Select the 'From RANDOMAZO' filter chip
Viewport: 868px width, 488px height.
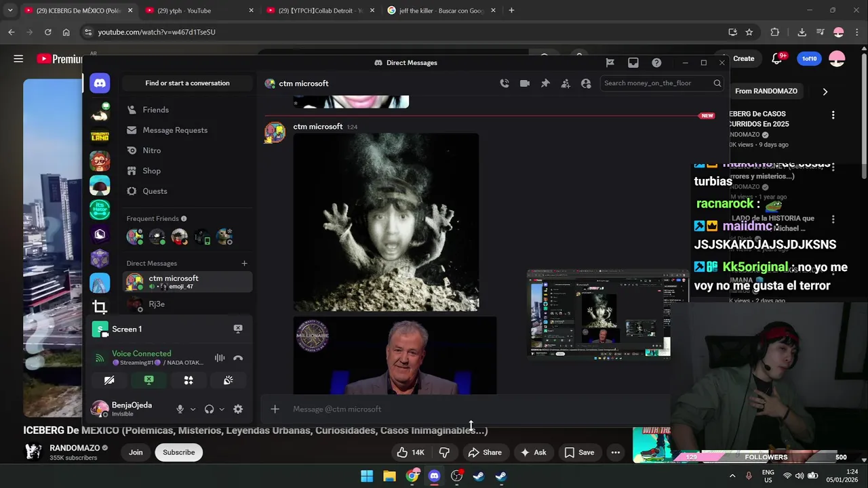tap(766, 91)
